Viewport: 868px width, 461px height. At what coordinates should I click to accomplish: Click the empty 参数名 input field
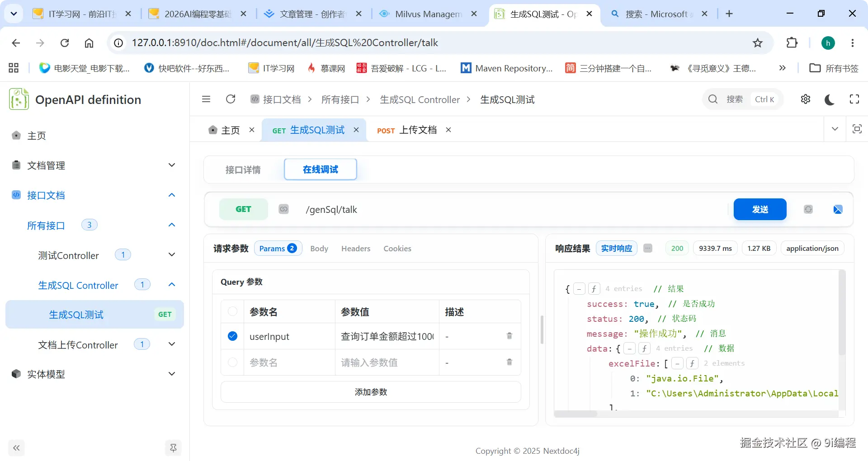tap(289, 362)
